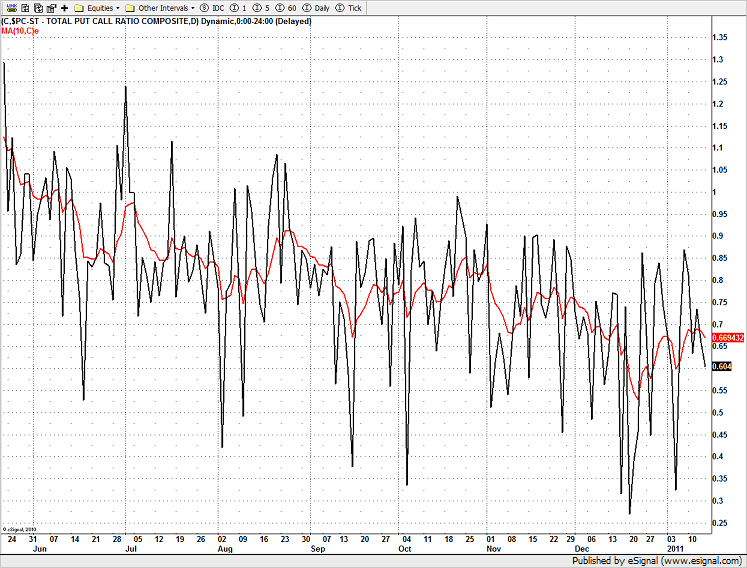
Task: Expand the Other Intervals dropdown
Action: (158, 7)
